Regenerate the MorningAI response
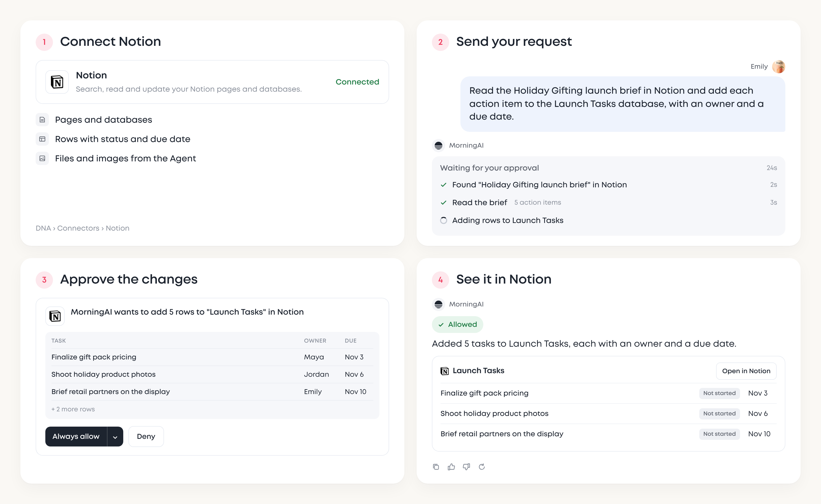Screen dimensions: 821x504 (482, 467)
